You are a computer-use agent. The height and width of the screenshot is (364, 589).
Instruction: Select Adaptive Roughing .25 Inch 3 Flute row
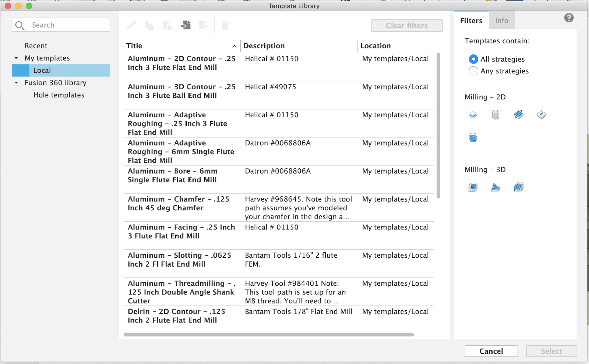(279, 123)
